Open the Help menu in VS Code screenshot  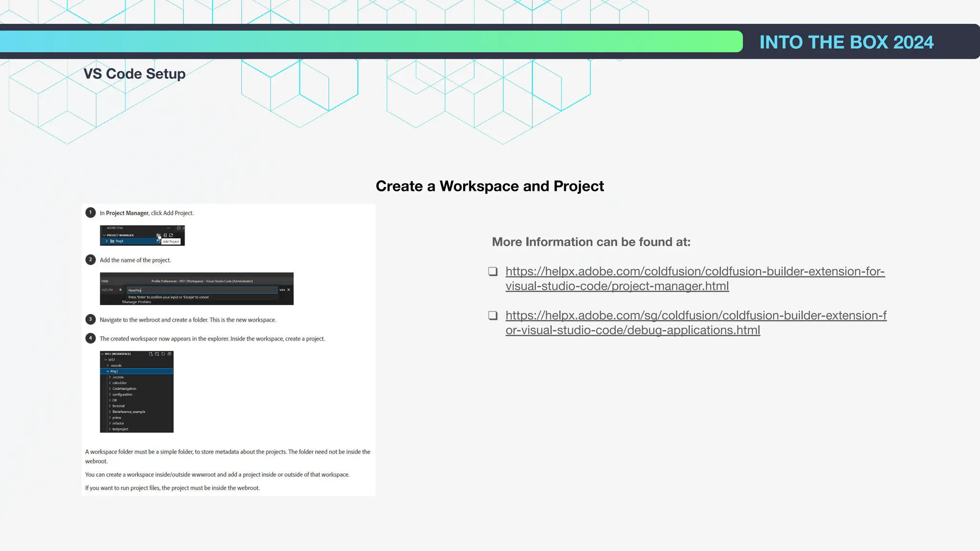(x=105, y=281)
